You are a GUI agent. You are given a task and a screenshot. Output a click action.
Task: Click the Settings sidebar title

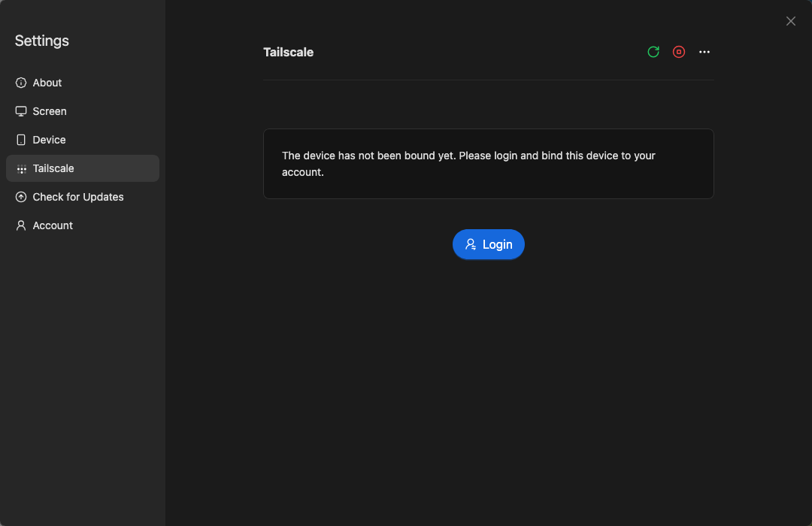pyautogui.click(x=42, y=41)
